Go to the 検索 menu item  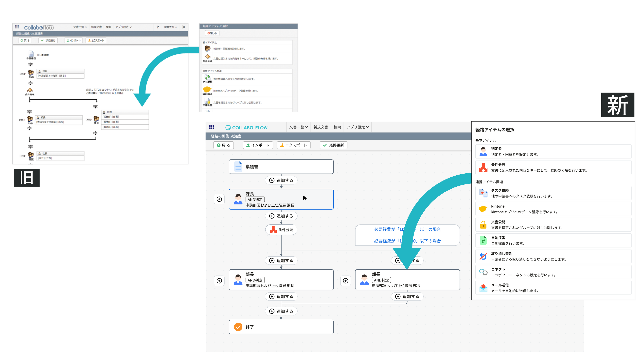337,127
